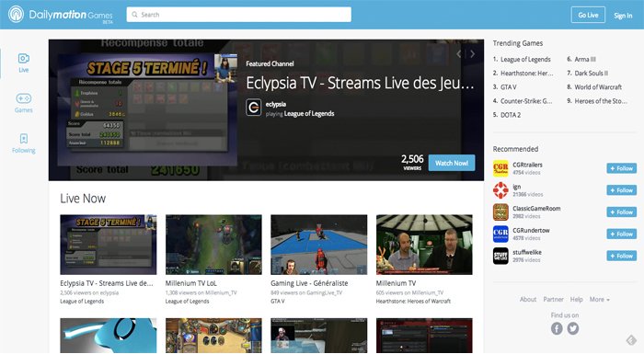Click the CGRtrailers channel logo
This screenshot has width=644, height=354.
point(500,168)
